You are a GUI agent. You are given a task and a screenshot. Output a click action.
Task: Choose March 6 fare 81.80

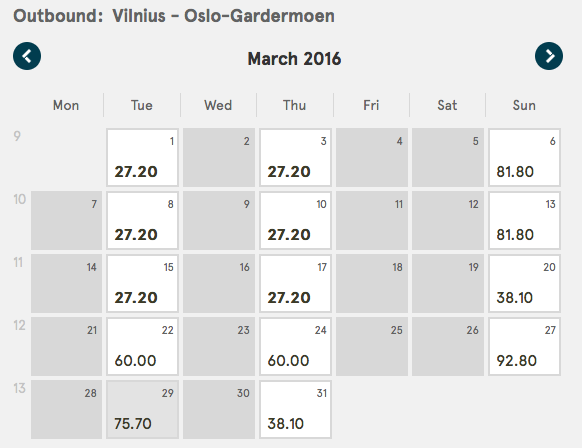(x=524, y=157)
